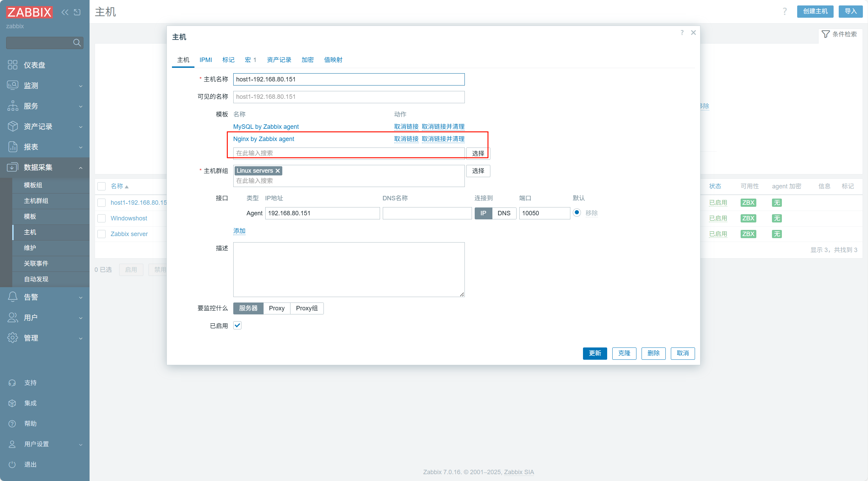Click the 报表 reports icon
The height and width of the screenshot is (481, 868).
pos(13,146)
